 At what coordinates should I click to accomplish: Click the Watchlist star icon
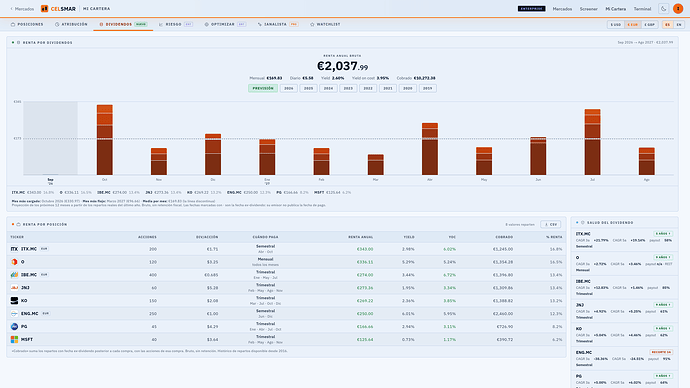[x=312, y=25]
